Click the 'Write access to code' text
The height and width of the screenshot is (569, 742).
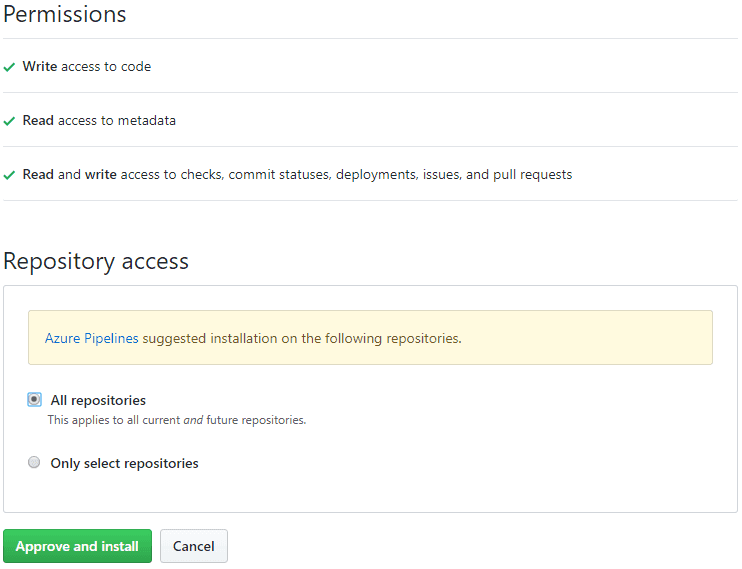(x=87, y=67)
